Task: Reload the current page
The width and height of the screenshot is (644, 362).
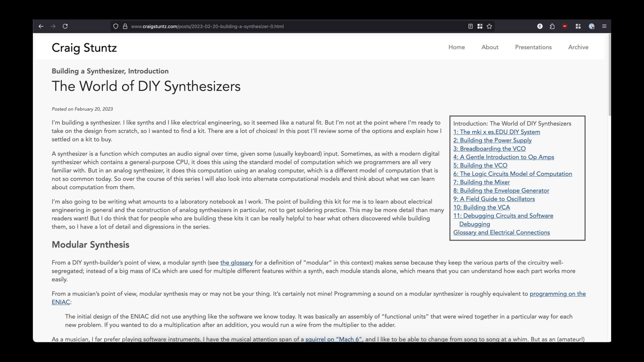Action: point(65,26)
